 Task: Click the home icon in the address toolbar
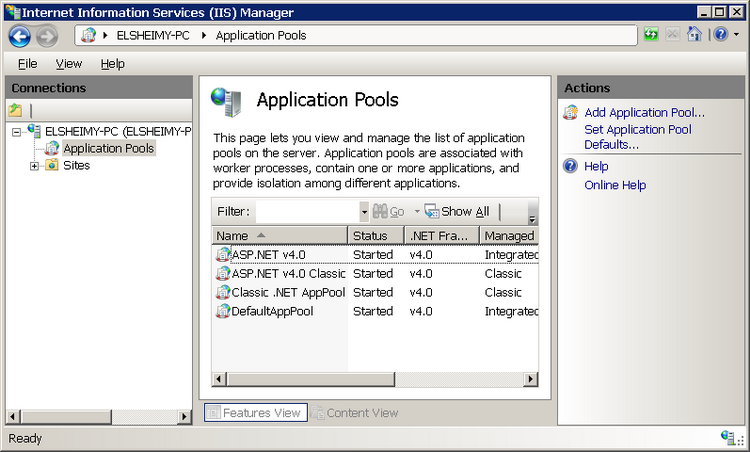coord(693,35)
